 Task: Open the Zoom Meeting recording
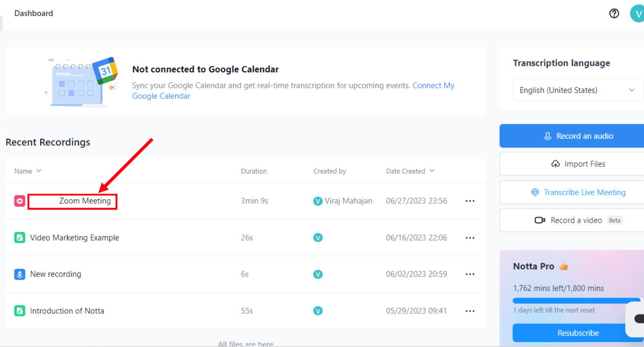tap(85, 201)
